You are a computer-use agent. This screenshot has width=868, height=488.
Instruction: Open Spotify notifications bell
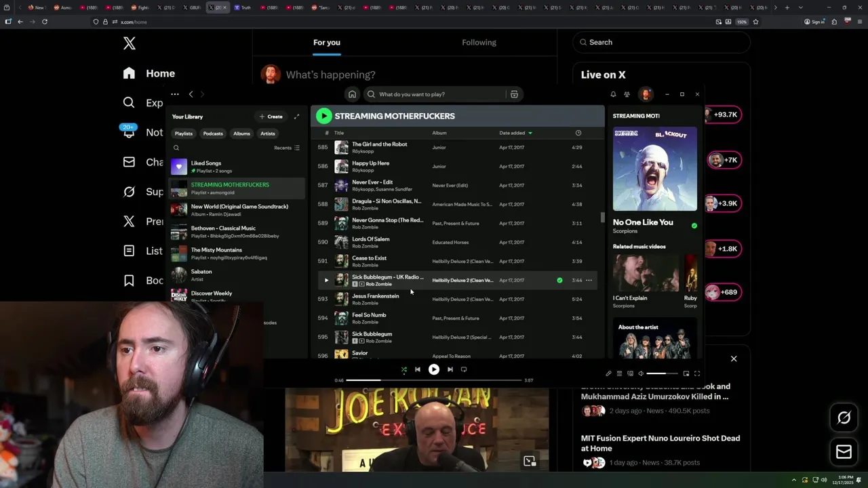click(613, 94)
